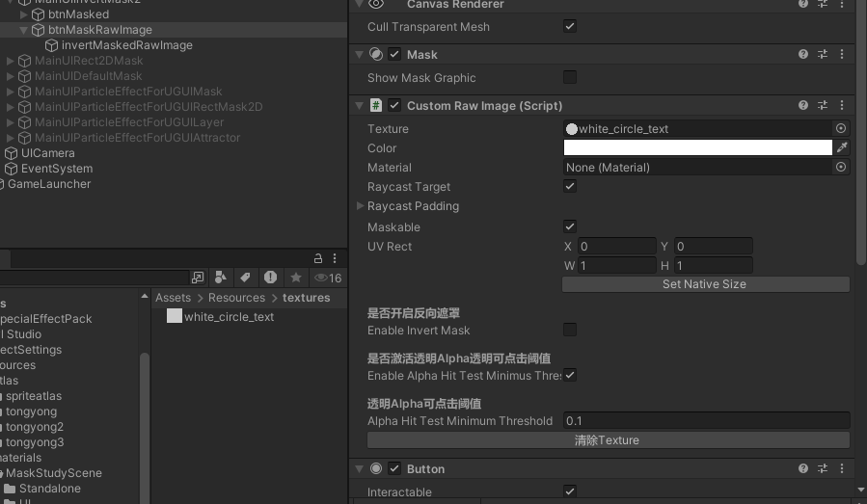Image resolution: width=867 pixels, height=504 pixels.
Task: Collapse the Button component
Action: [360, 468]
